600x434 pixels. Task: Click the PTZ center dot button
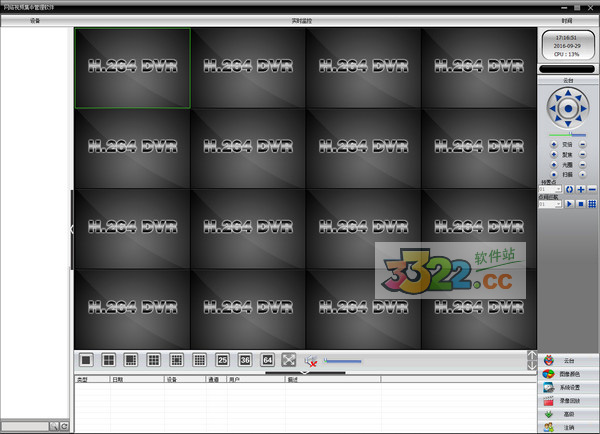click(x=568, y=108)
